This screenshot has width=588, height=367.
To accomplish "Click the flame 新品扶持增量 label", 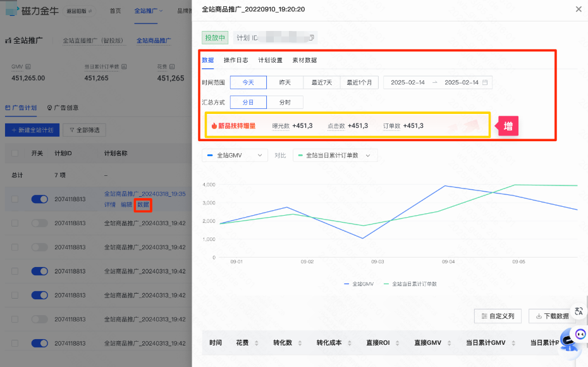I will [233, 126].
